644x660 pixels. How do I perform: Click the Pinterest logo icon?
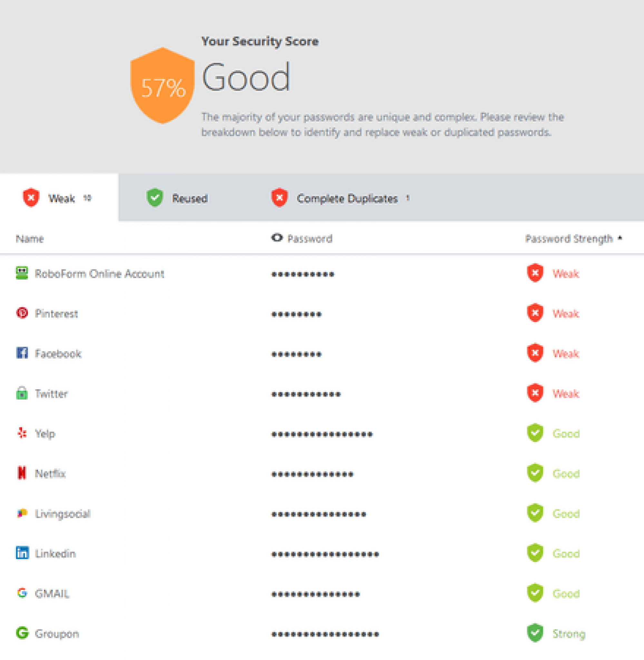(22, 313)
